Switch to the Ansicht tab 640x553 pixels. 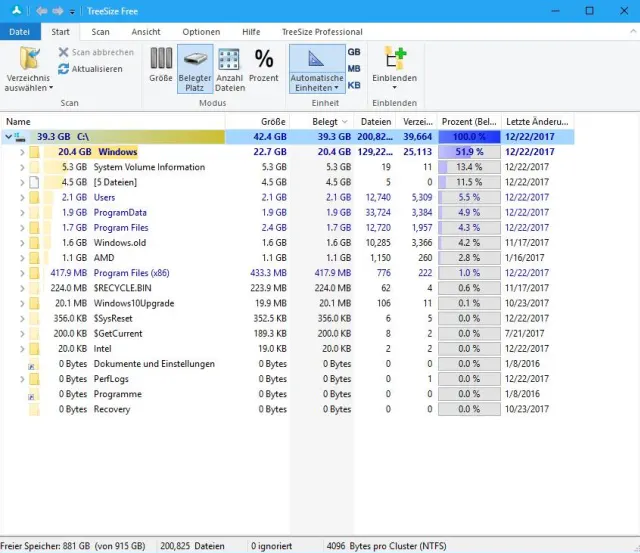click(x=146, y=32)
